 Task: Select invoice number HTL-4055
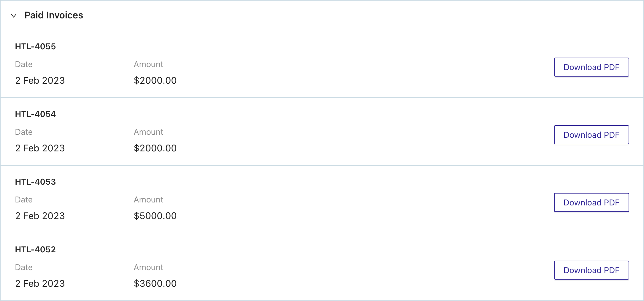[35, 47]
